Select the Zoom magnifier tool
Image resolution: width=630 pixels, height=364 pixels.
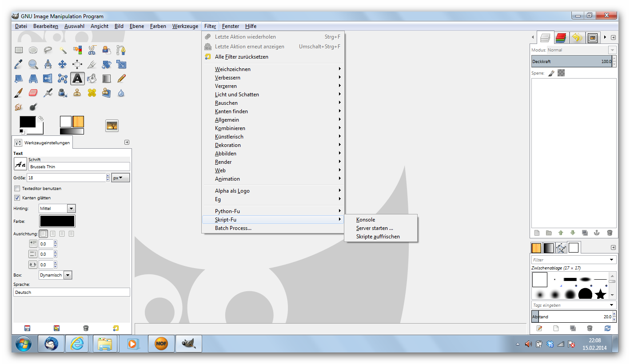point(33,64)
